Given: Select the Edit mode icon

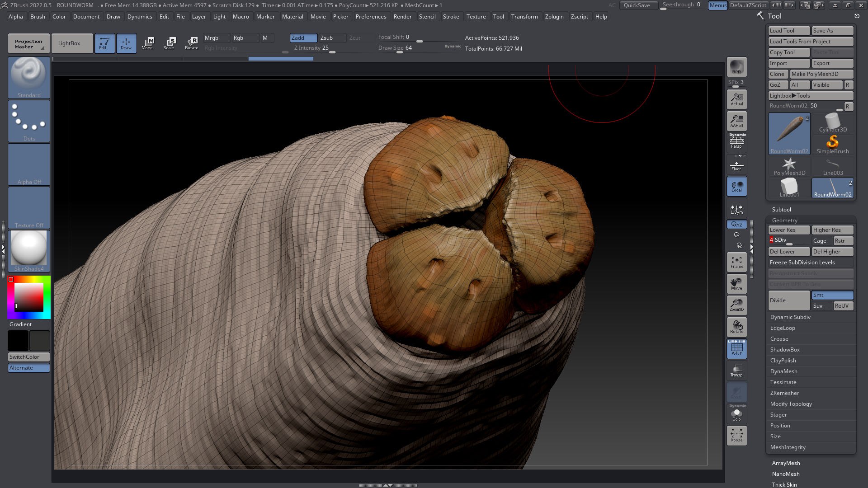Looking at the screenshot, I should [x=104, y=43].
